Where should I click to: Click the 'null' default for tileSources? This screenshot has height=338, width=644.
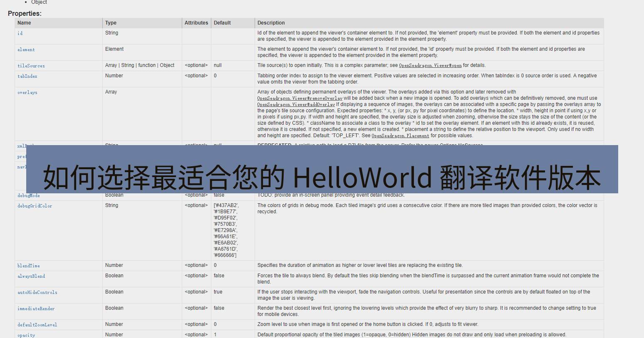coord(218,65)
